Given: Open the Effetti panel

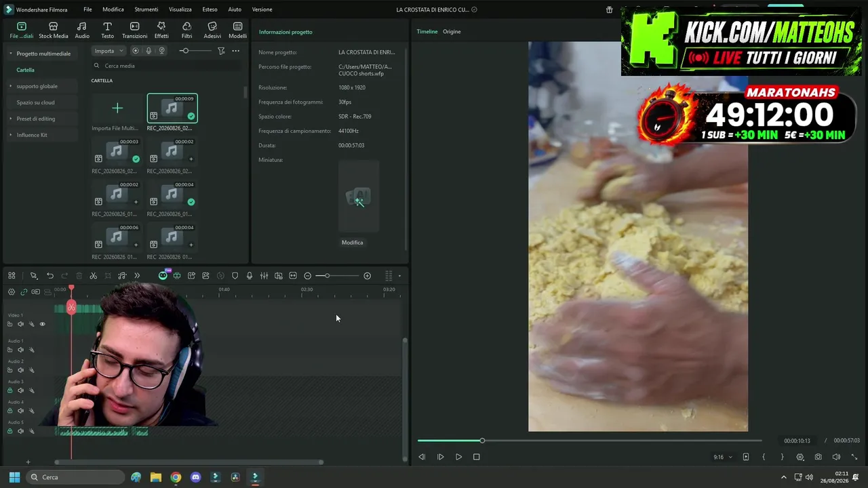Looking at the screenshot, I should (161, 26).
